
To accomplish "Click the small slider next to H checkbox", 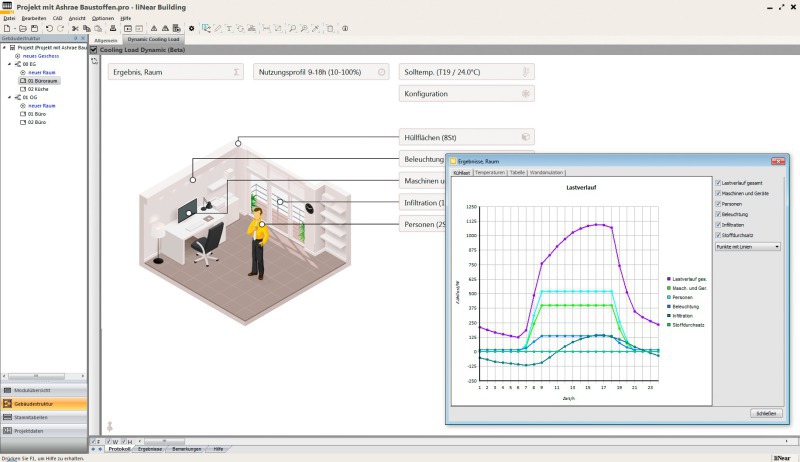I will point(162,442).
